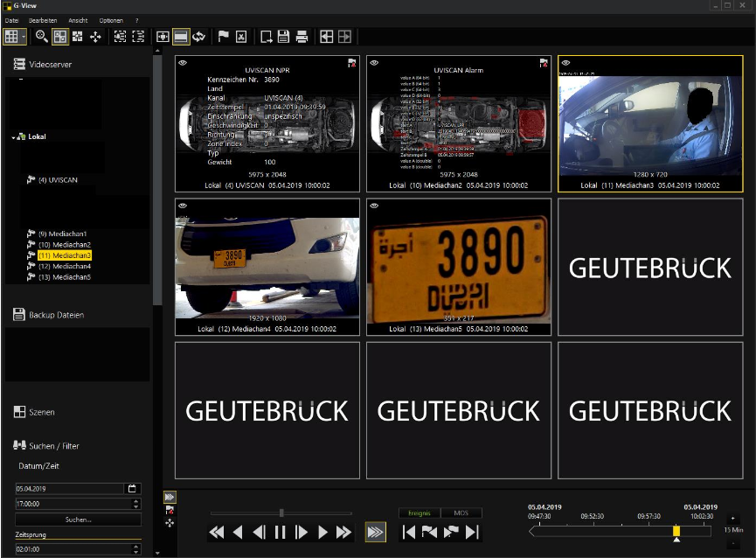Click the export picture icon with arrow

pos(266,37)
